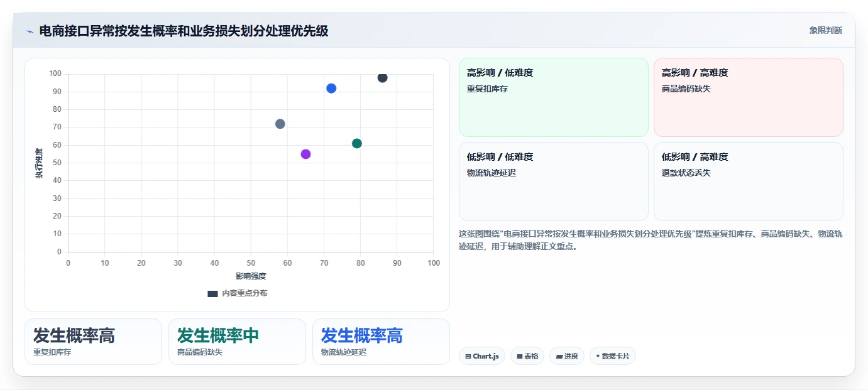Click the 影响强度 x-axis label

tap(251, 276)
